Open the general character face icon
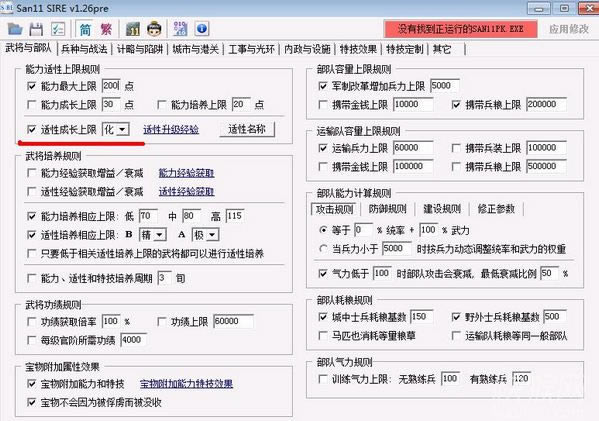The height and width of the screenshot is (421, 599). pos(154,29)
